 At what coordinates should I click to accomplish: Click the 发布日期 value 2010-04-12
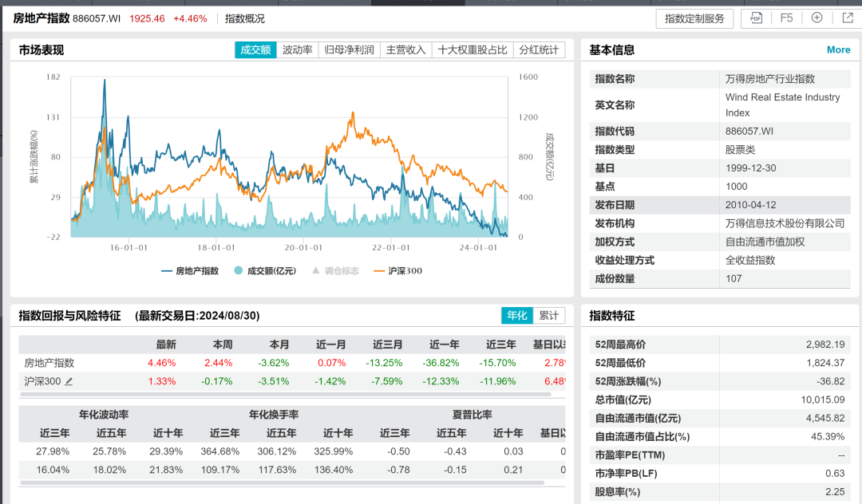coord(750,205)
